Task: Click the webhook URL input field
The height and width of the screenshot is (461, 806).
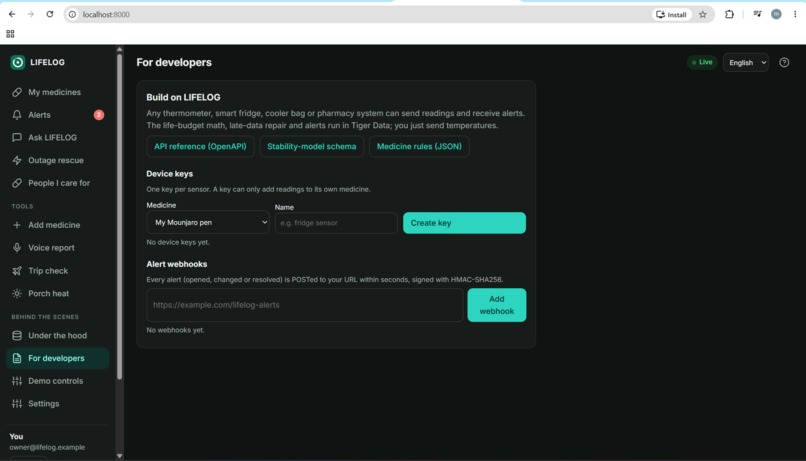Action: pyautogui.click(x=305, y=305)
